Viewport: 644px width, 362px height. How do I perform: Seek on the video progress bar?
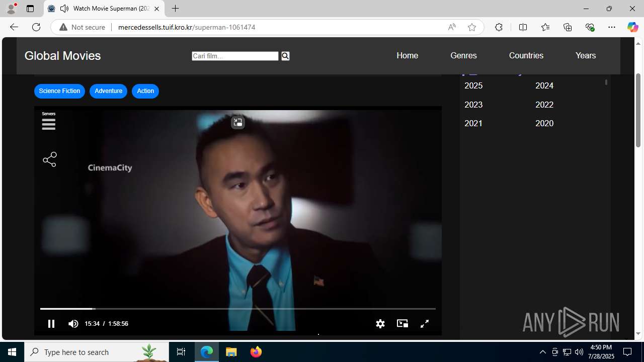pyautogui.click(x=237, y=309)
